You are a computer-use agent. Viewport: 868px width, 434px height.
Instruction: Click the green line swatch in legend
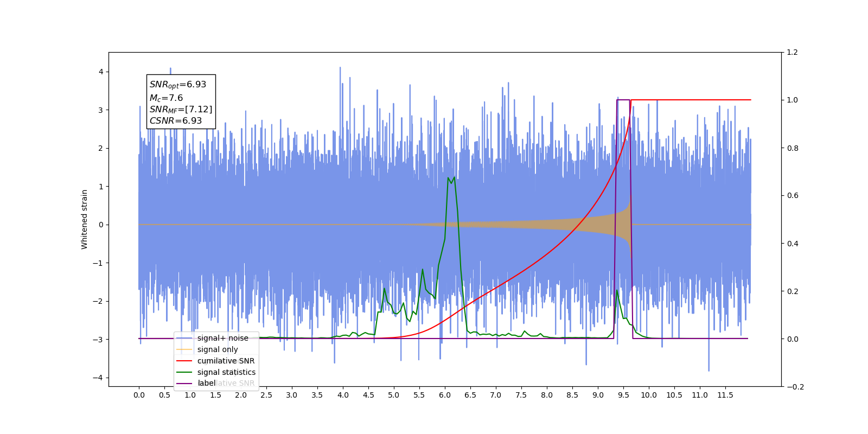pos(185,372)
